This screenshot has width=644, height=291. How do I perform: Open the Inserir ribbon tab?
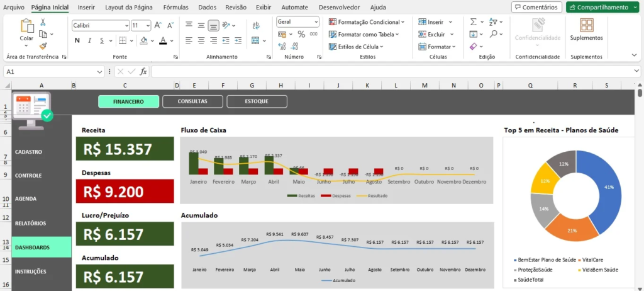pos(86,8)
